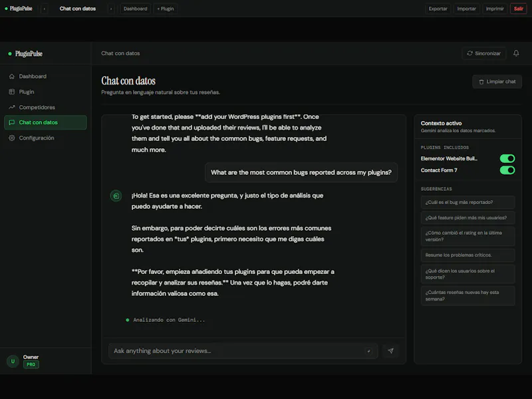Click the Competidores trend icon in sidebar

[12, 107]
